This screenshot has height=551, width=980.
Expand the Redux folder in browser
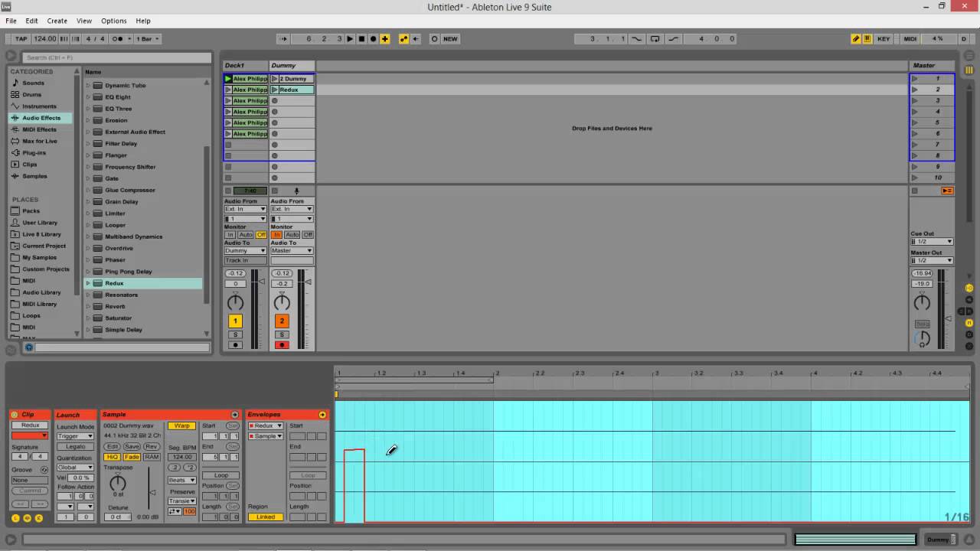88,283
